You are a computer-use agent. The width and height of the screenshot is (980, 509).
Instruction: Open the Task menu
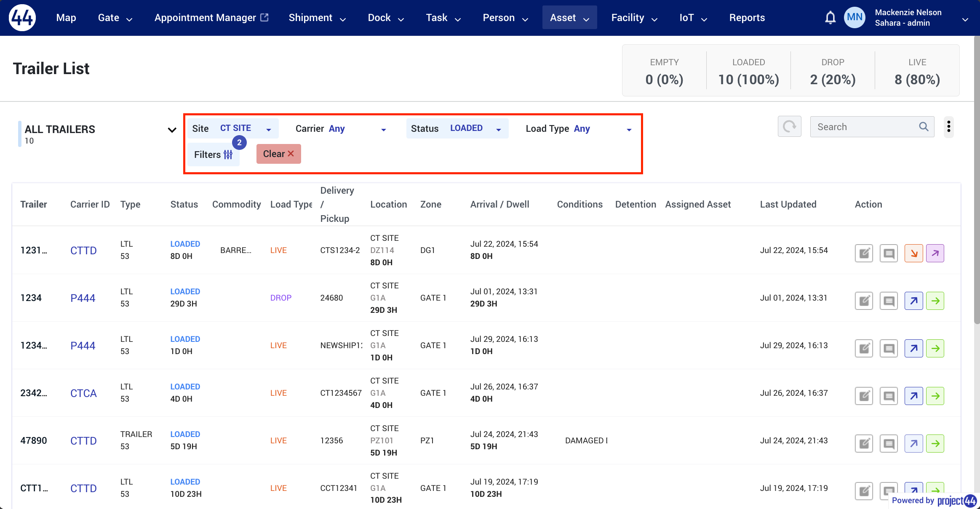(x=443, y=18)
